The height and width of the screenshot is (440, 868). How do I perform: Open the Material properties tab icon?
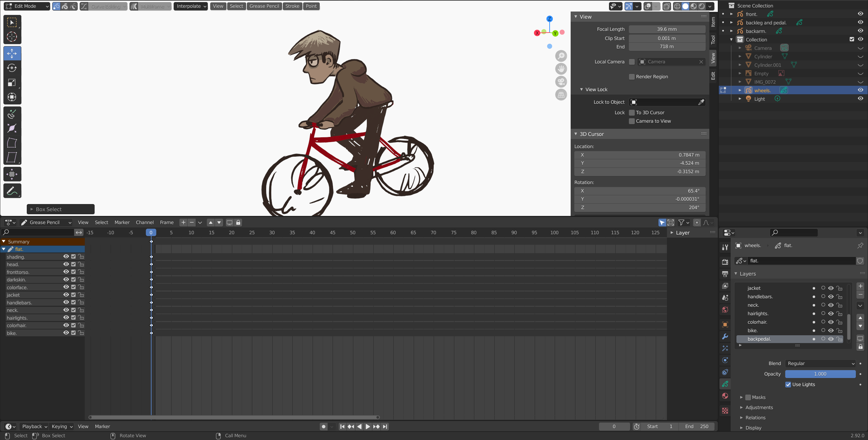[725, 396]
